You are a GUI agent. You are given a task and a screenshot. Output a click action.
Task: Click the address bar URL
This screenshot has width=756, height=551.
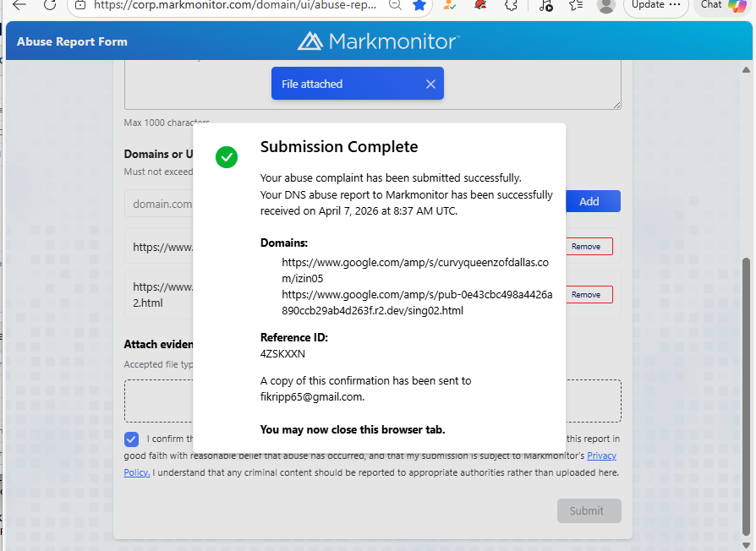tap(235, 5)
